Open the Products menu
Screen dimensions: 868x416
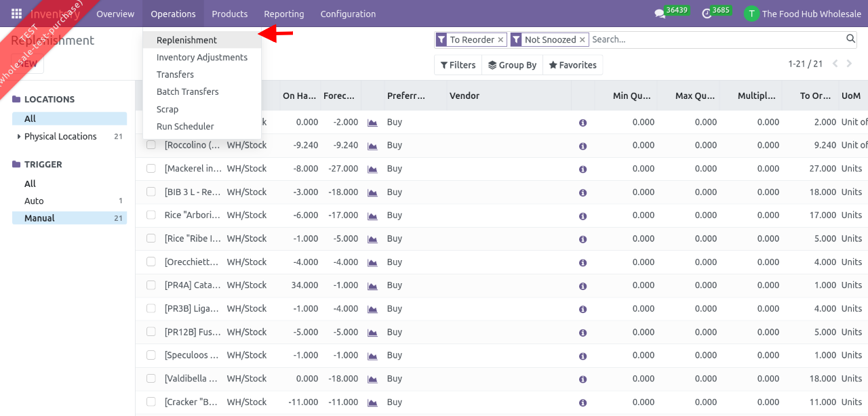click(x=230, y=14)
